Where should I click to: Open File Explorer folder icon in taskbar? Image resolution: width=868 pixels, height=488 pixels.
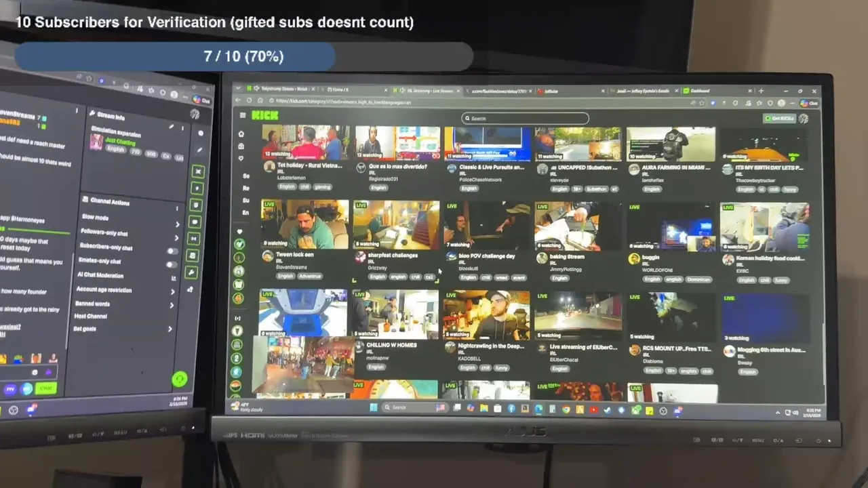click(x=484, y=409)
